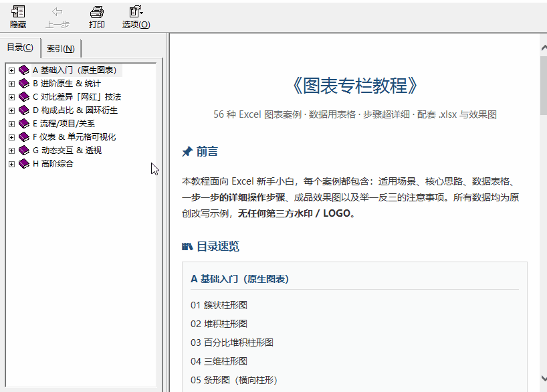Click the book icon for E 流程/项目/关系
Viewport: 547px width, 392px height.
tap(23, 124)
